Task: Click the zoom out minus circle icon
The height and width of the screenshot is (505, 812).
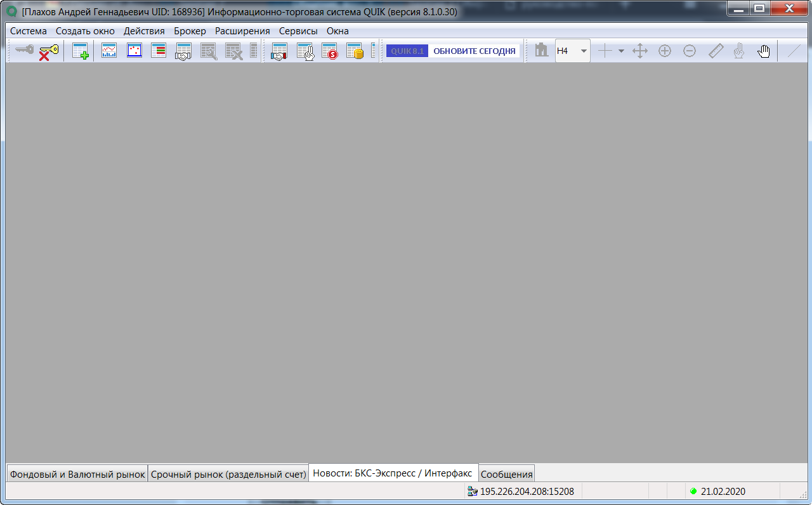Action: tap(690, 51)
